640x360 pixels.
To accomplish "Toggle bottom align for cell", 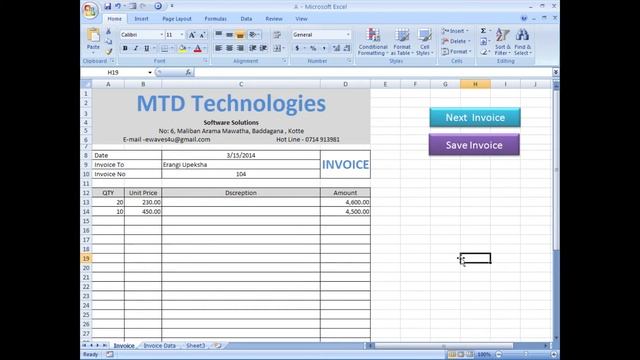I will point(240,35).
